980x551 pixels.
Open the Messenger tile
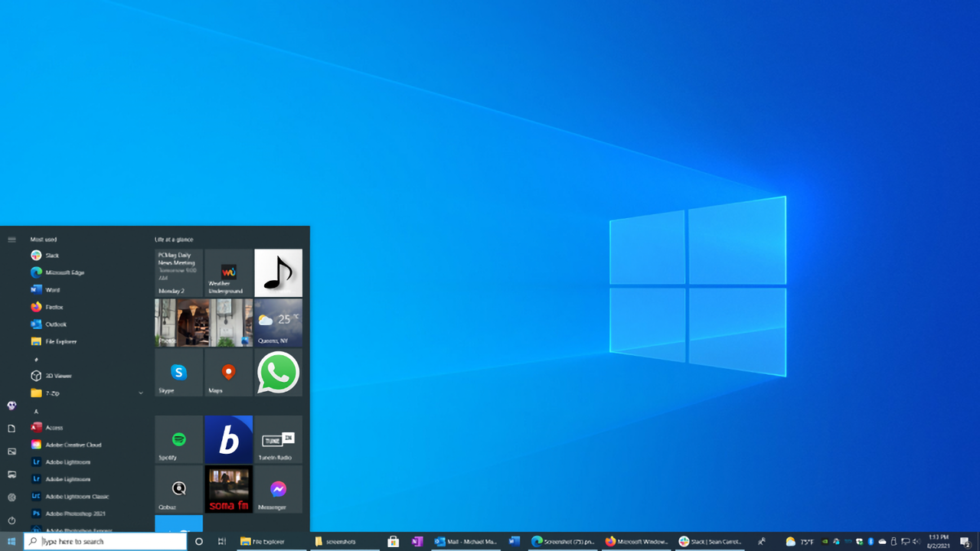click(277, 489)
